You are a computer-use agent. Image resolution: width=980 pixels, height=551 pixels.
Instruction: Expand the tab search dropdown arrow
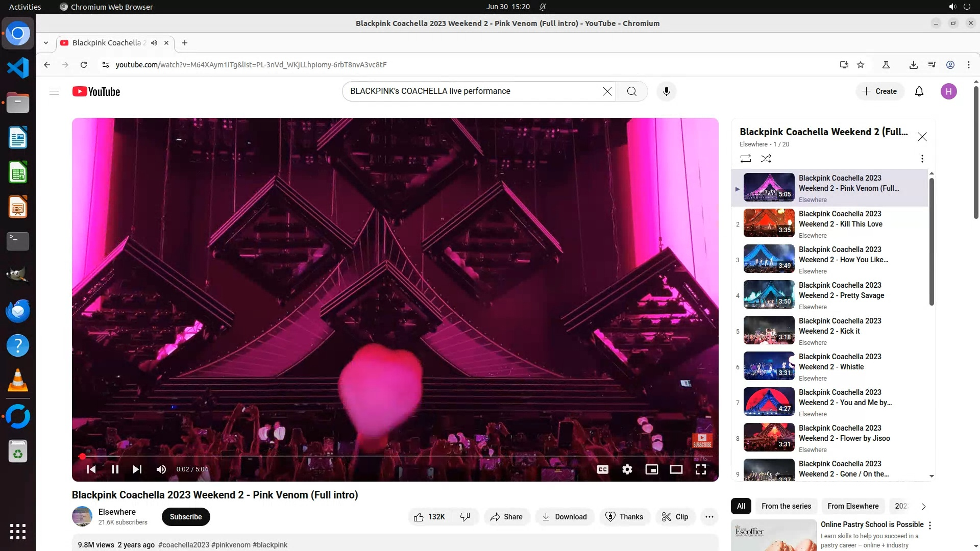coord(46,43)
